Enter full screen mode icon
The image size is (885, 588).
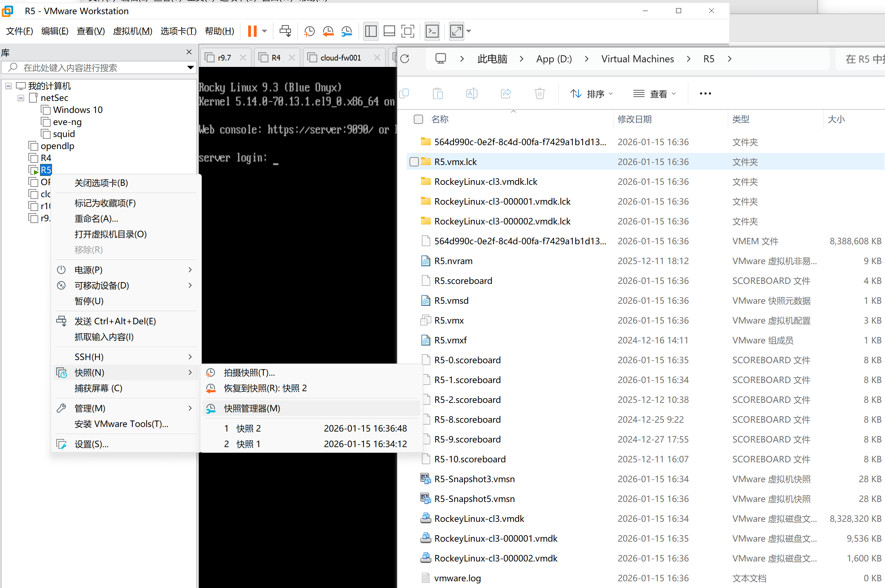407,31
